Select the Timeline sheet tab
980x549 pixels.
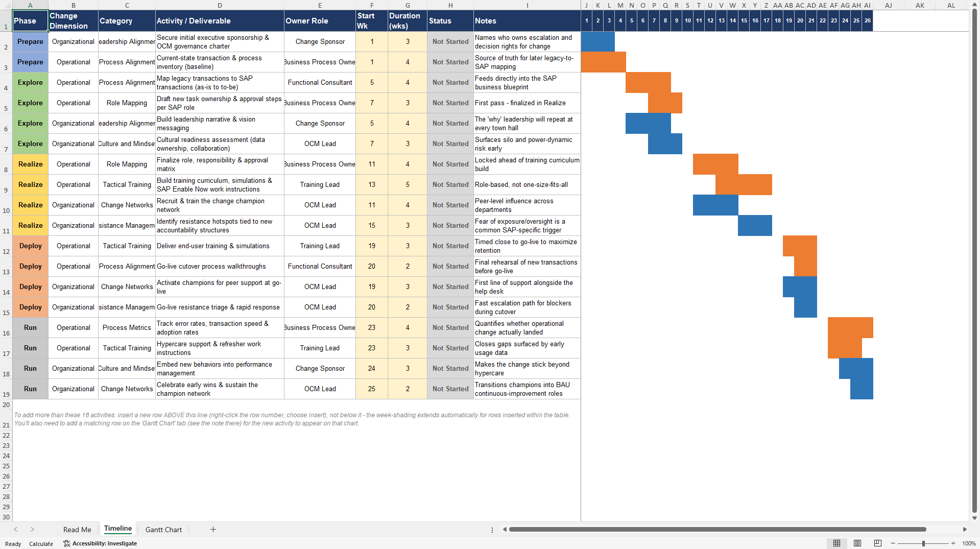(118, 529)
